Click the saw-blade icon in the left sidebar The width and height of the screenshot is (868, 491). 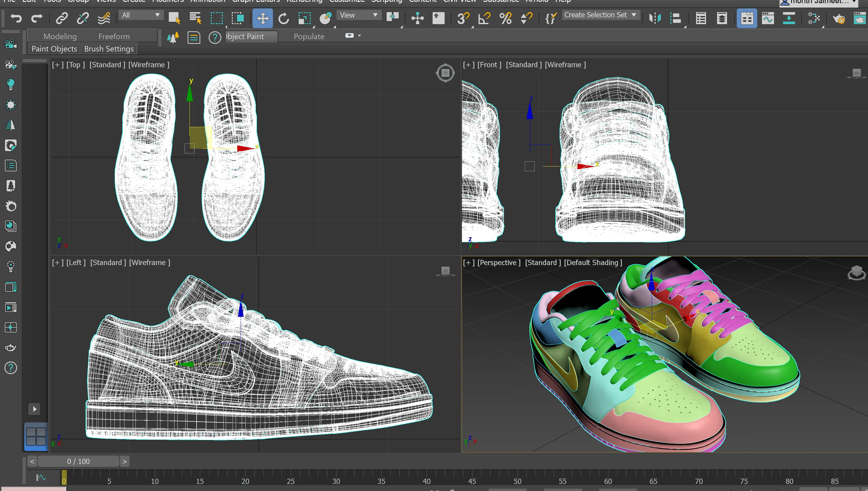point(11,145)
